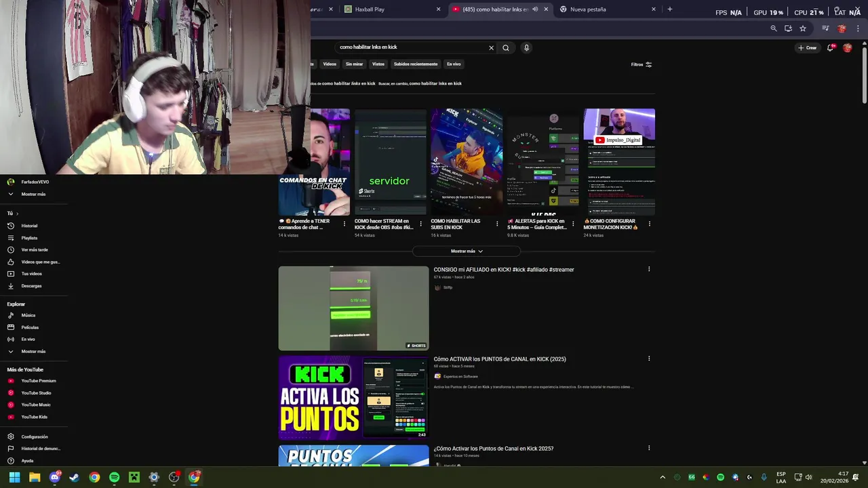Image resolution: width=868 pixels, height=488 pixels.
Task: Open Tus videos in sidebar
Action: point(31,274)
